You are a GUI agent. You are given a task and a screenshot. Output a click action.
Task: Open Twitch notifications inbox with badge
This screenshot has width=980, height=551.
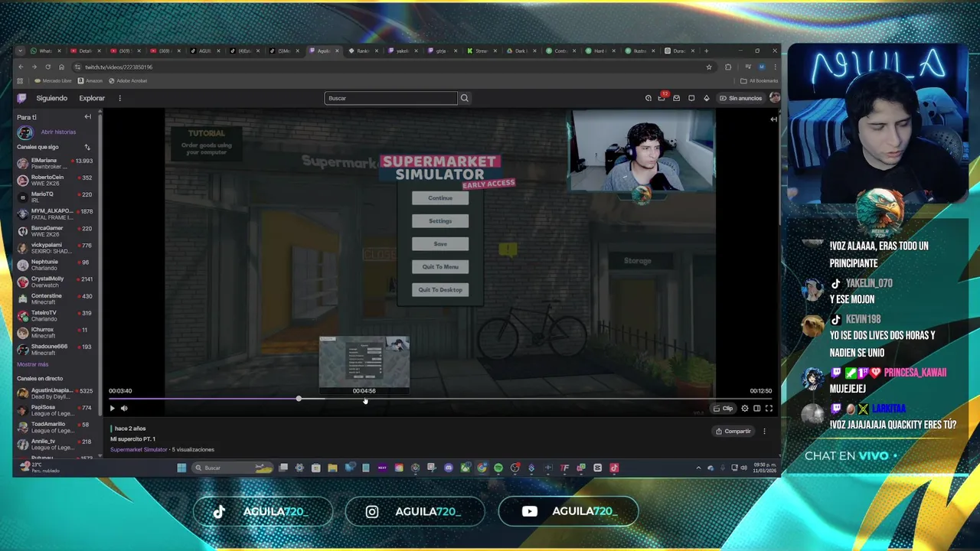662,98
